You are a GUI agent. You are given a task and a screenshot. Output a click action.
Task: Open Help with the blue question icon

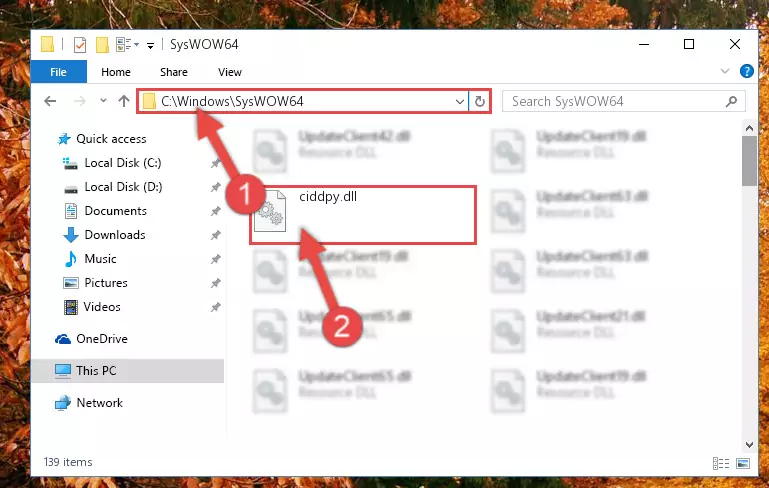tap(746, 71)
